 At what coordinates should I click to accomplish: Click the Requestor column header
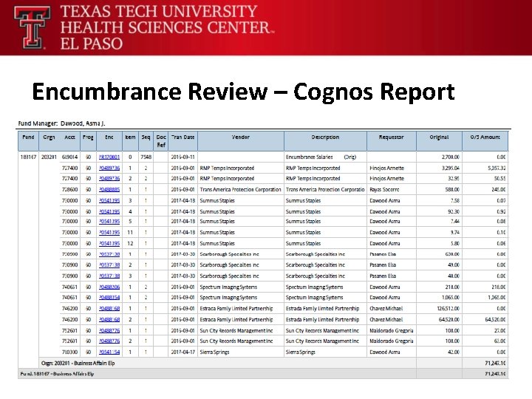pyautogui.click(x=392, y=141)
